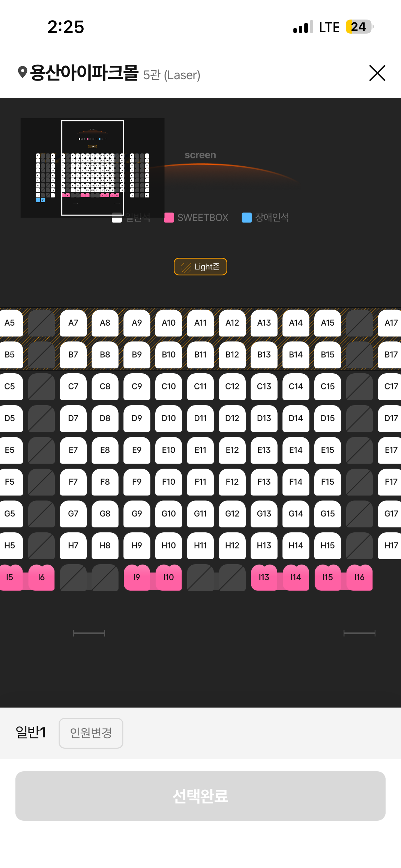
Task: Pick seat C7
Action: point(73,387)
